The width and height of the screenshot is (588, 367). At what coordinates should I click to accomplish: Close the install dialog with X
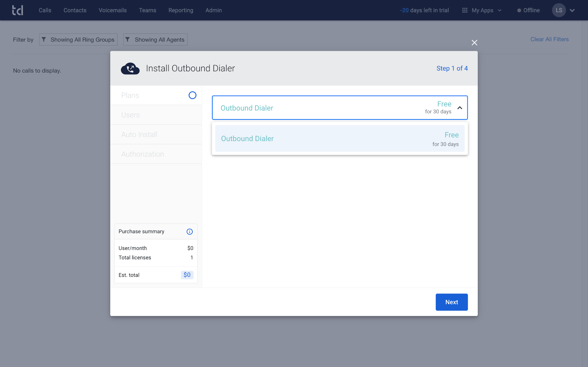coord(474,43)
